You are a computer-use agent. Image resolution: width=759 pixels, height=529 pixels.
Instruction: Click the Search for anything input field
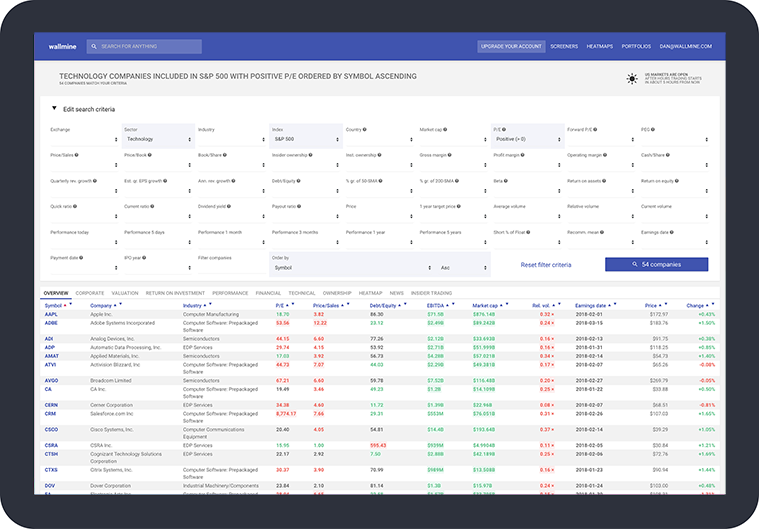click(144, 46)
